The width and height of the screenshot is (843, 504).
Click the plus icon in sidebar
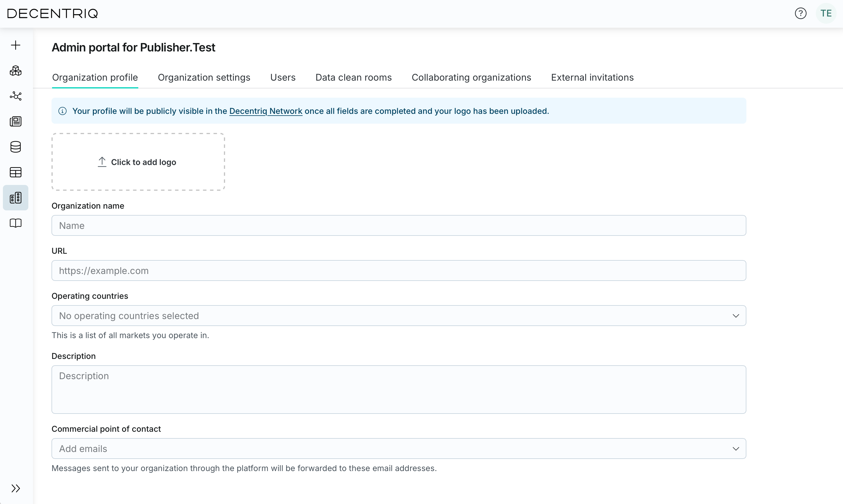click(x=16, y=45)
